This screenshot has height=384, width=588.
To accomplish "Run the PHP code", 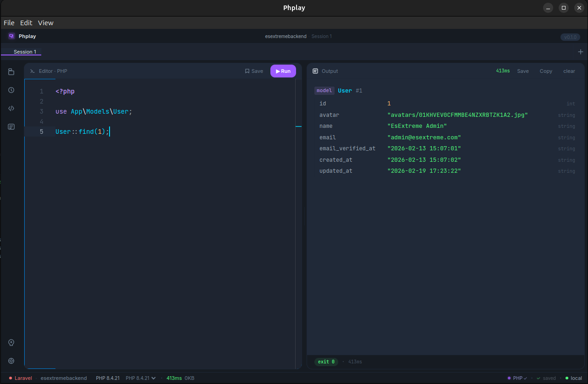I will pos(283,71).
